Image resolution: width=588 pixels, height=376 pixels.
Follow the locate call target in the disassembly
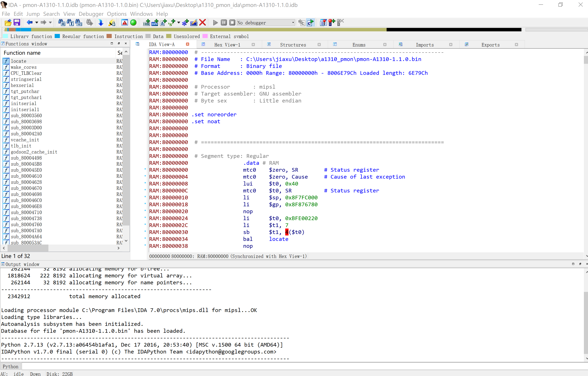tap(279, 239)
